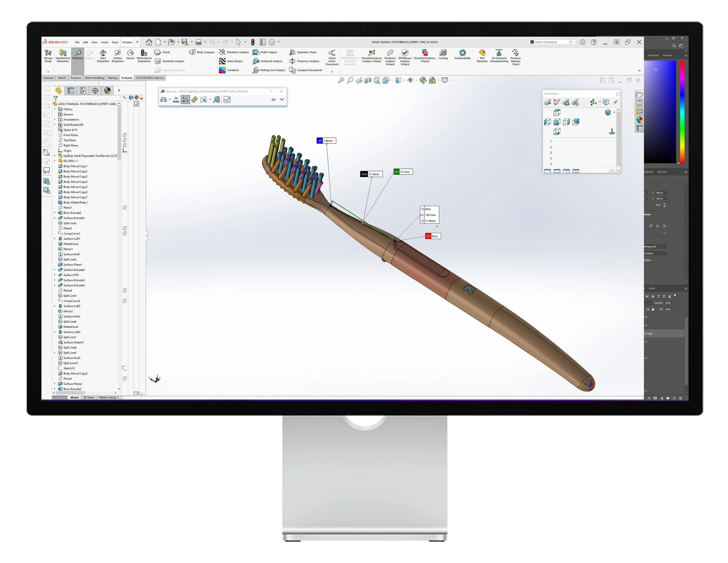728x563 pixels.
Task: Start the Costing tool
Action: tap(443, 56)
